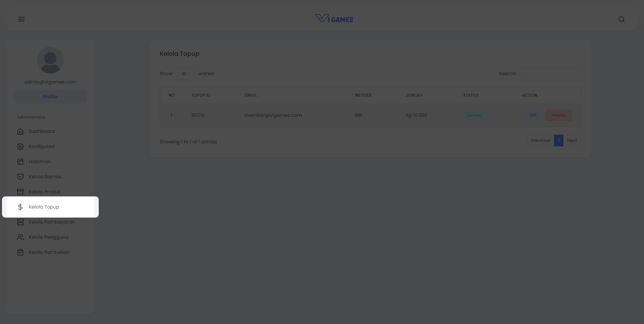644x324 pixels.
Task: Focus the table Search field
Action: (550, 74)
